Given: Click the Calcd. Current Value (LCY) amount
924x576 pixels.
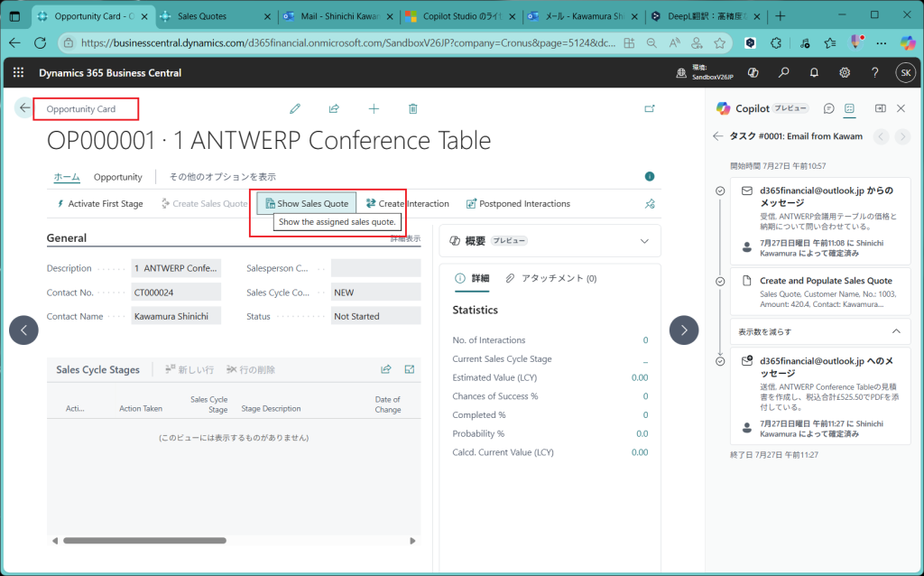Looking at the screenshot, I should coord(640,452).
